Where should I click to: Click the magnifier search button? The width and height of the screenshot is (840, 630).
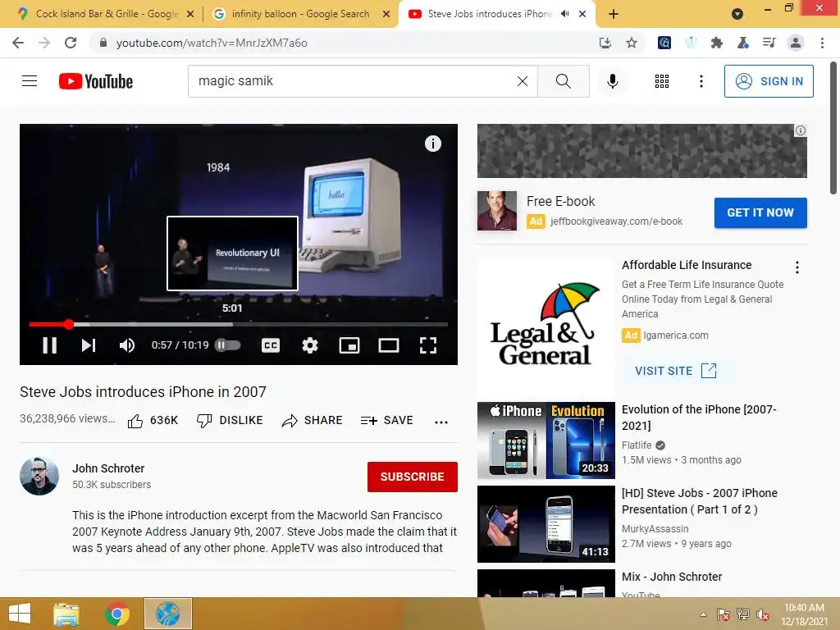click(563, 81)
